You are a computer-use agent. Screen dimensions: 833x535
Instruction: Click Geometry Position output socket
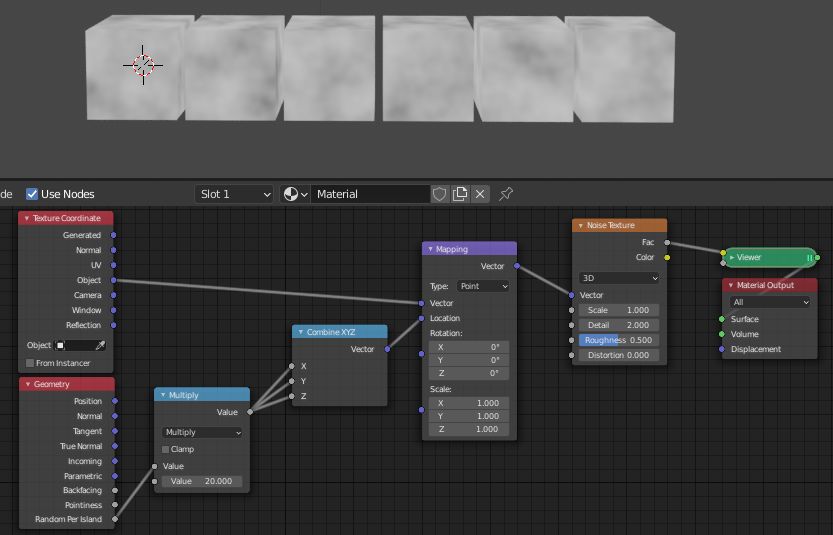pyautogui.click(x=115, y=401)
